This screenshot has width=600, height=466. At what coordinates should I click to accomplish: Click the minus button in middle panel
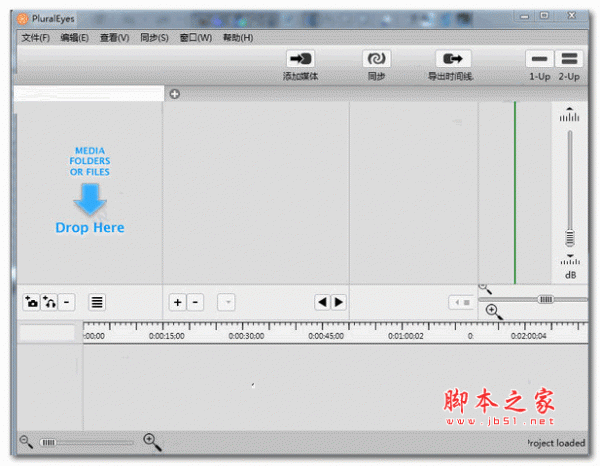coord(195,302)
